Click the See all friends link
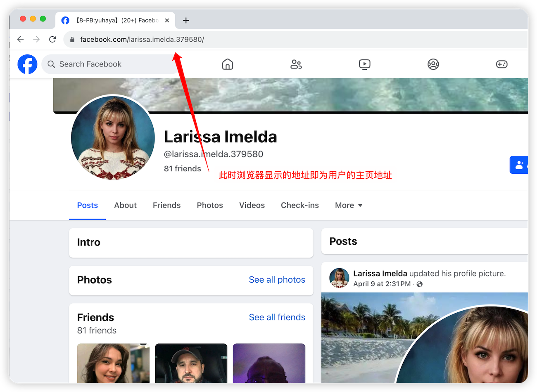This screenshot has width=537, height=392. [277, 317]
